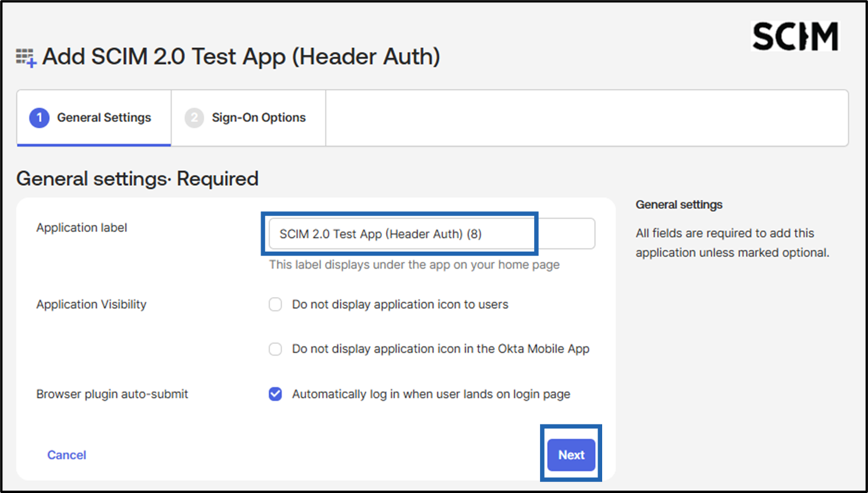868x493 pixels.
Task: Click the 'Application Visibility' label
Action: pyautogui.click(x=91, y=304)
